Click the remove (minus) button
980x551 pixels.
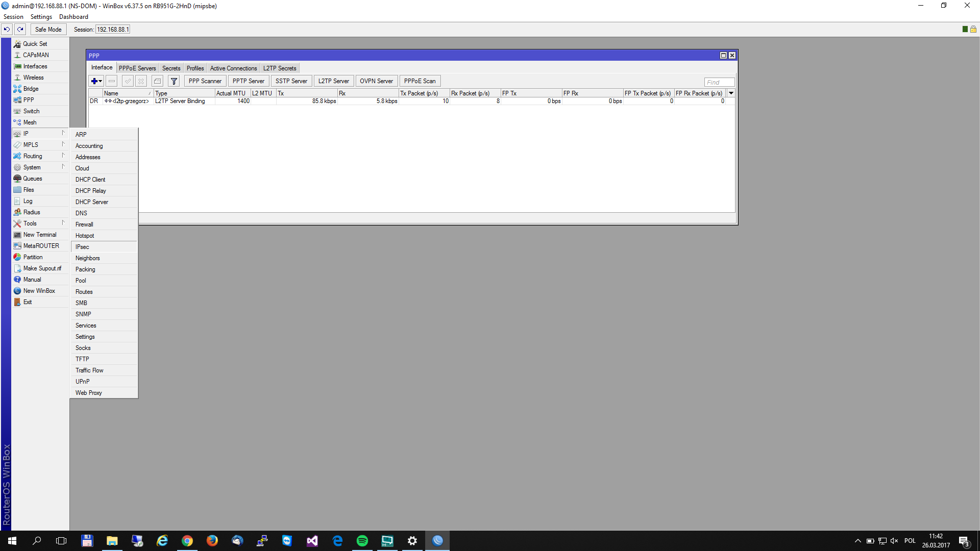pos(111,81)
